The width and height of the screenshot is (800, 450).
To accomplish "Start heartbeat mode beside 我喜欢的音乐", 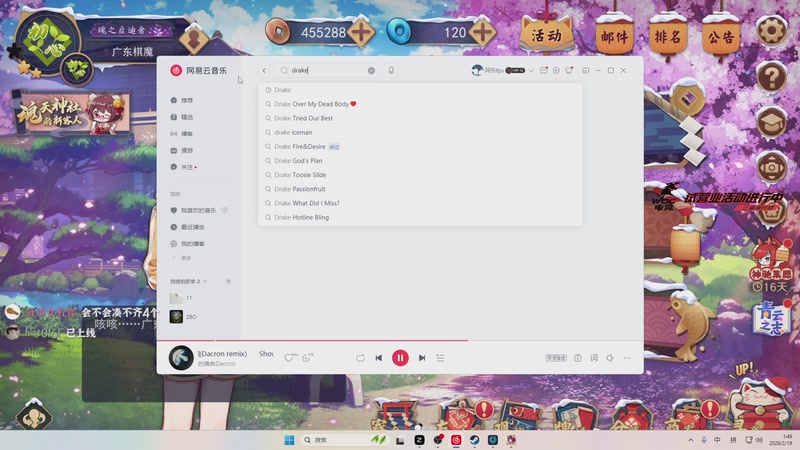I will tap(224, 210).
